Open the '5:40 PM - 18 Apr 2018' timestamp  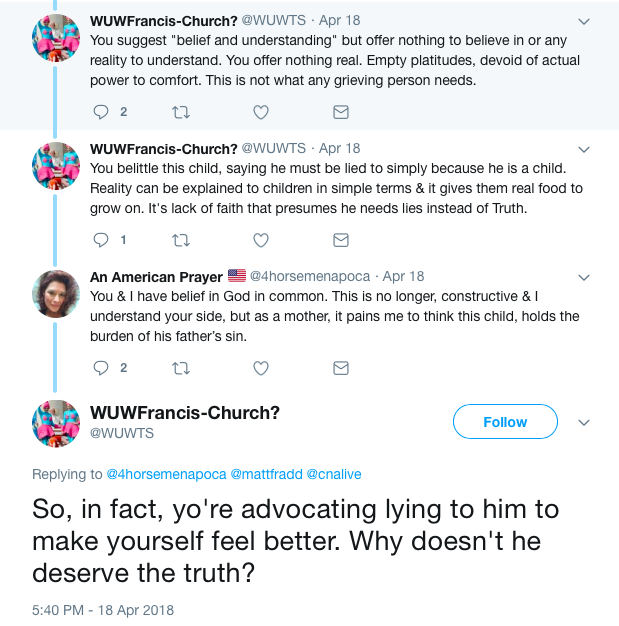point(103,608)
